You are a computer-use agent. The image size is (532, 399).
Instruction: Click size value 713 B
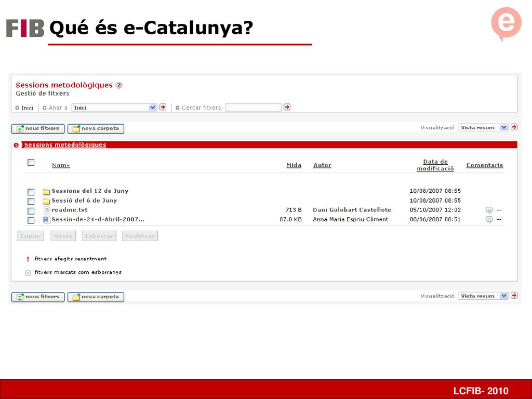[294, 210]
